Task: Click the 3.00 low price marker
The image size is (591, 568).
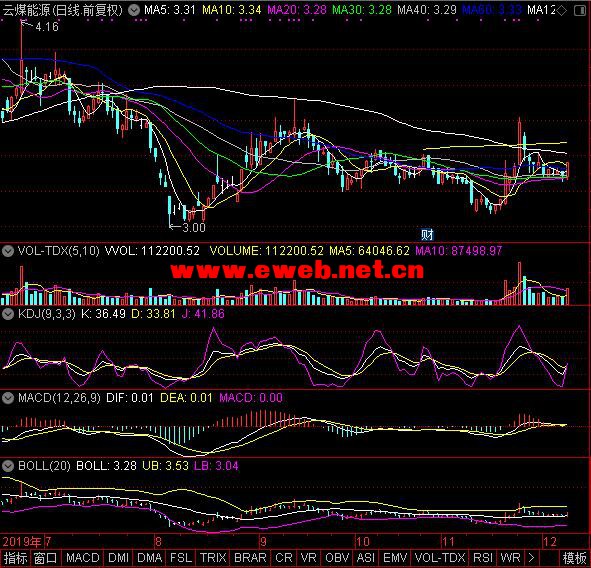Action: pos(194,228)
